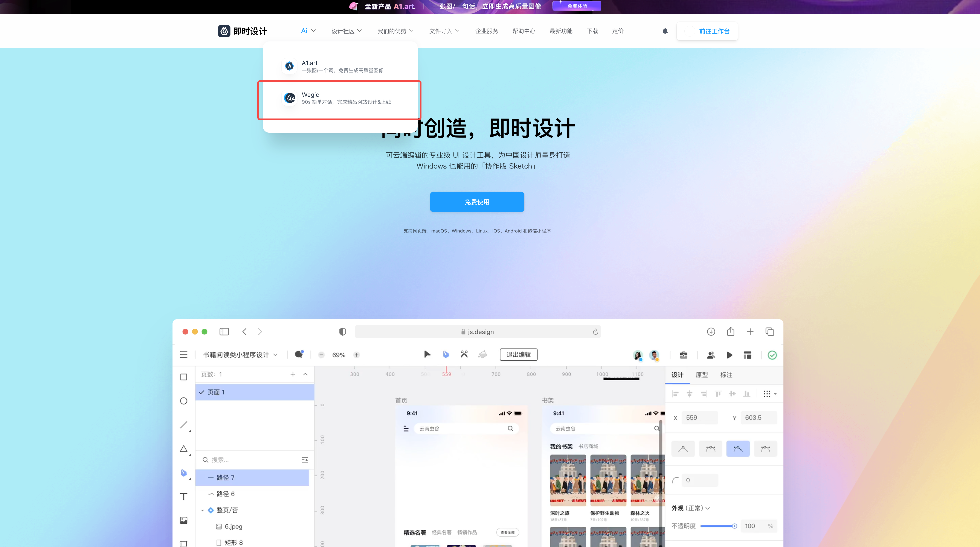Toggle the browser sidebar panel button
Image resolution: width=980 pixels, height=547 pixels.
click(224, 331)
